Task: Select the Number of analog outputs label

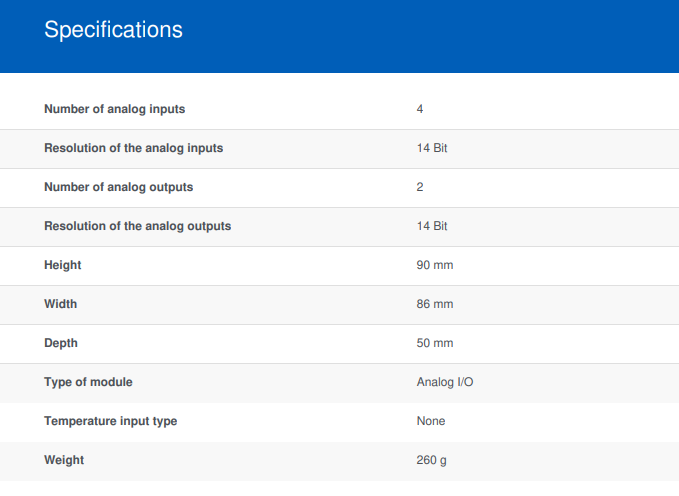Action: 119,187
